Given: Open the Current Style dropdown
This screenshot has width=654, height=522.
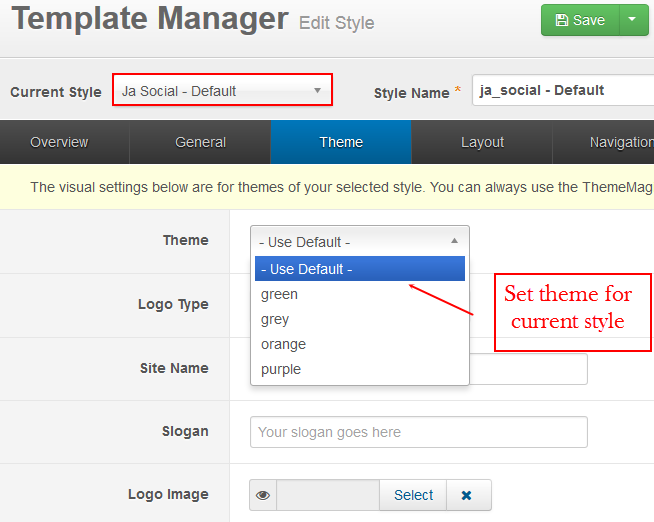Looking at the screenshot, I should 222,90.
